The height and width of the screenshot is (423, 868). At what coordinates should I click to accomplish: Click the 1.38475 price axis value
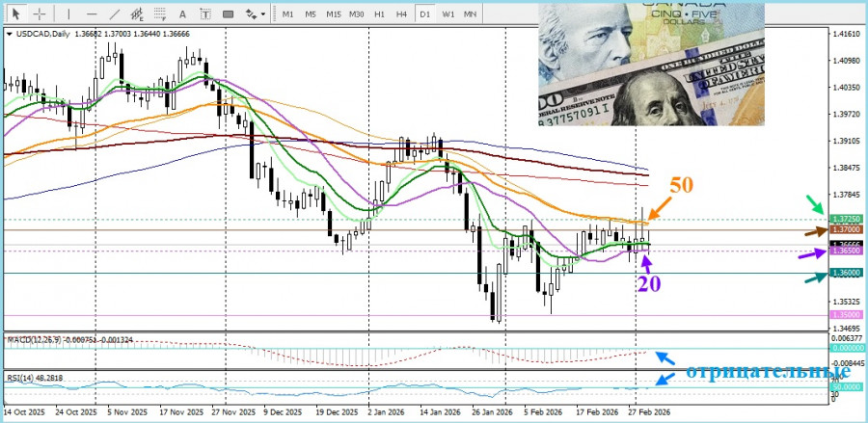(x=847, y=168)
